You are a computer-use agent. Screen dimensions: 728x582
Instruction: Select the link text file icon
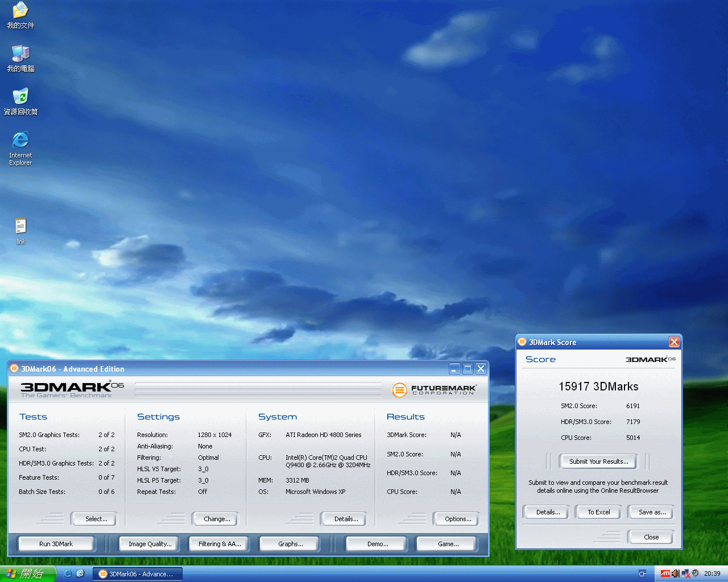(x=20, y=231)
